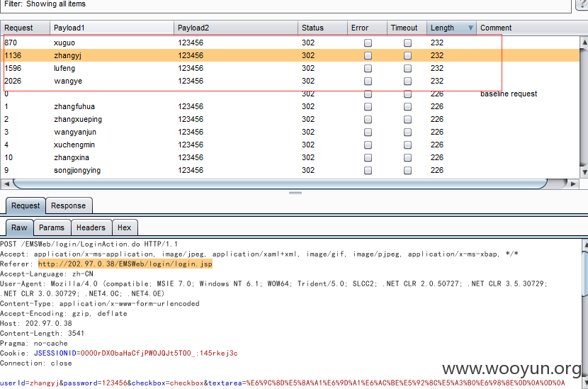The height and width of the screenshot is (389, 588).
Task: Toggle Error checkbox for zhangyj row
Action: tap(368, 55)
